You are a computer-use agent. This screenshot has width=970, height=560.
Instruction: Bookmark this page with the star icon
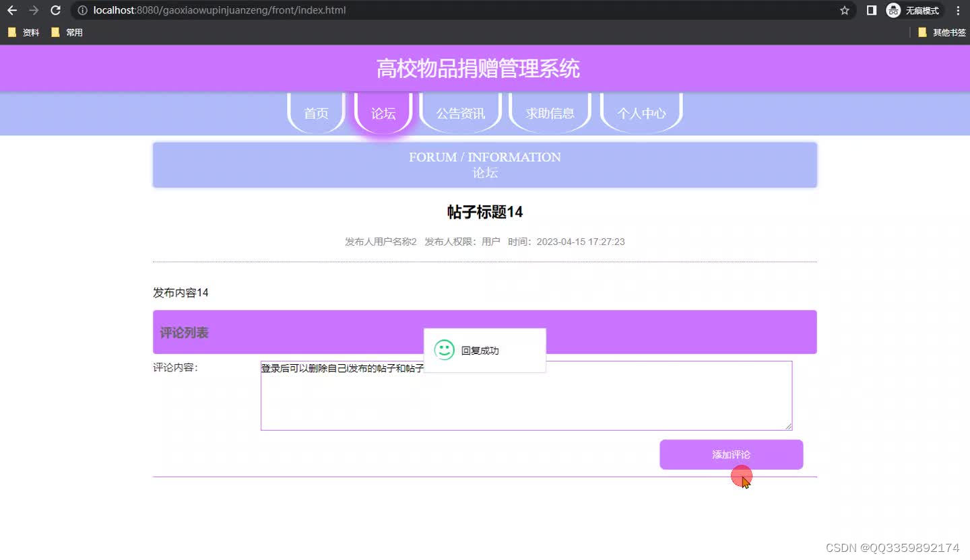844,10
